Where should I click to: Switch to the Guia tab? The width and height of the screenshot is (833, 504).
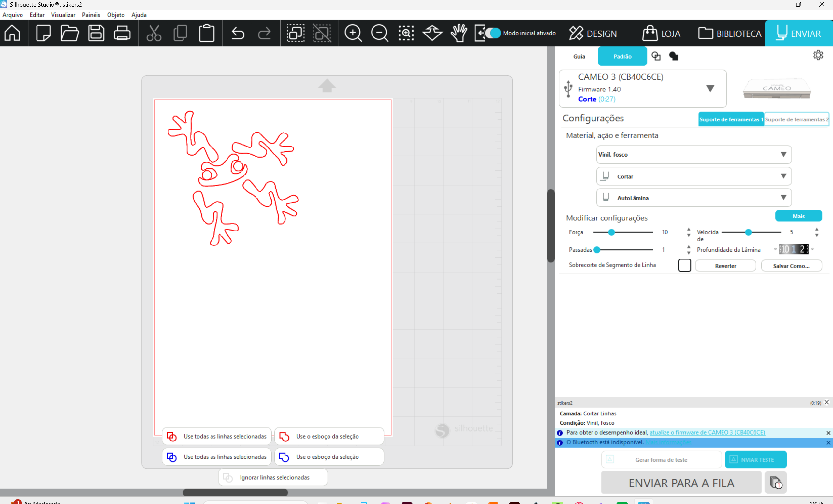click(579, 56)
